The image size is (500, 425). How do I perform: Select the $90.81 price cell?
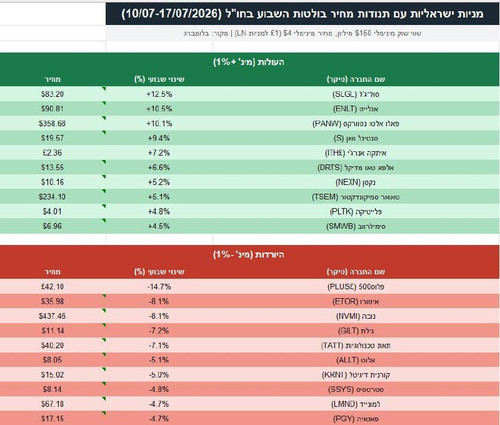click(x=53, y=109)
